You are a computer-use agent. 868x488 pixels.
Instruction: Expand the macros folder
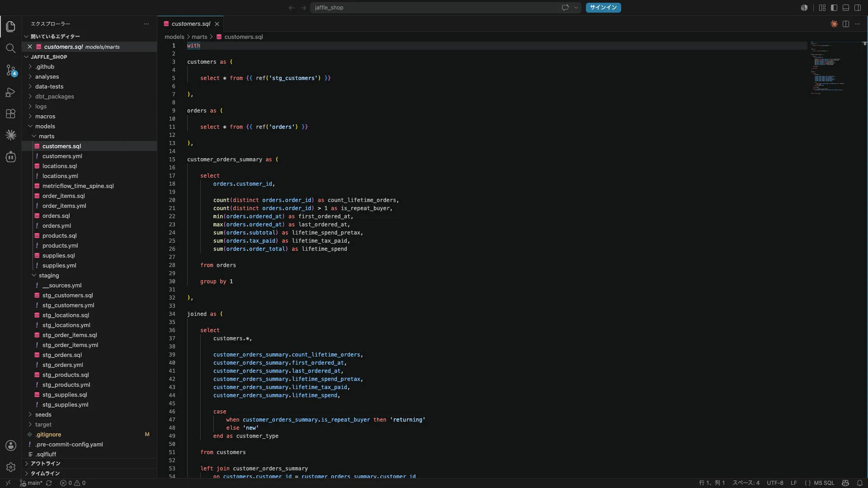[30, 117]
